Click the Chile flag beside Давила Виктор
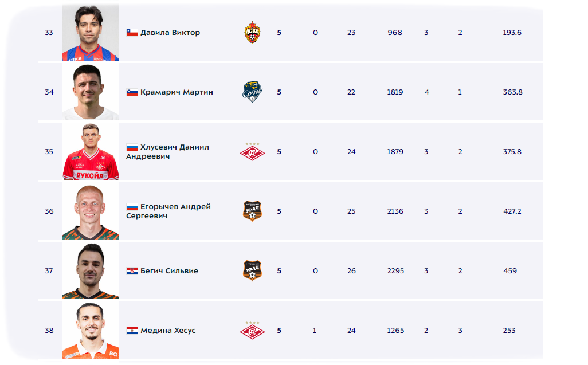This screenshot has height=365, width=588. click(x=132, y=33)
